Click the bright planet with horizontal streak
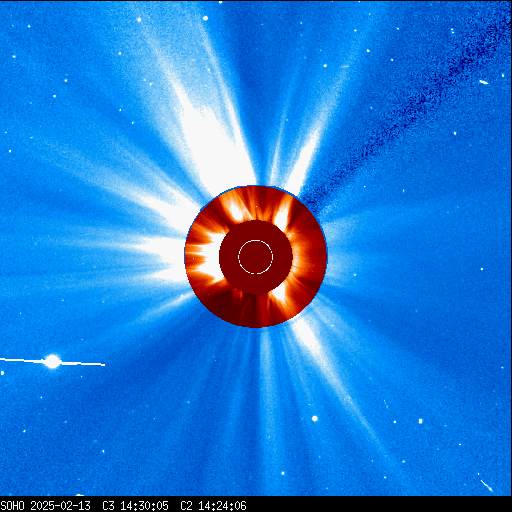The width and height of the screenshot is (512, 512). pyautogui.click(x=52, y=362)
